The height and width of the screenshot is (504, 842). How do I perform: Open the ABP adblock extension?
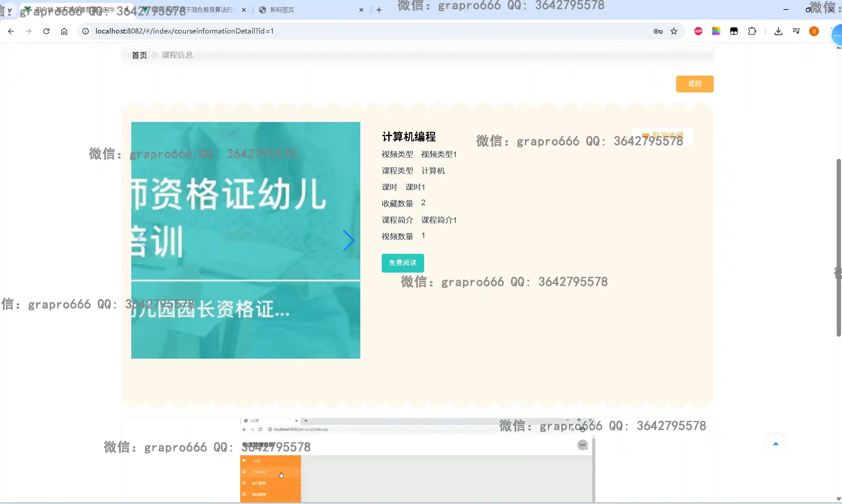click(x=698, y=31)
